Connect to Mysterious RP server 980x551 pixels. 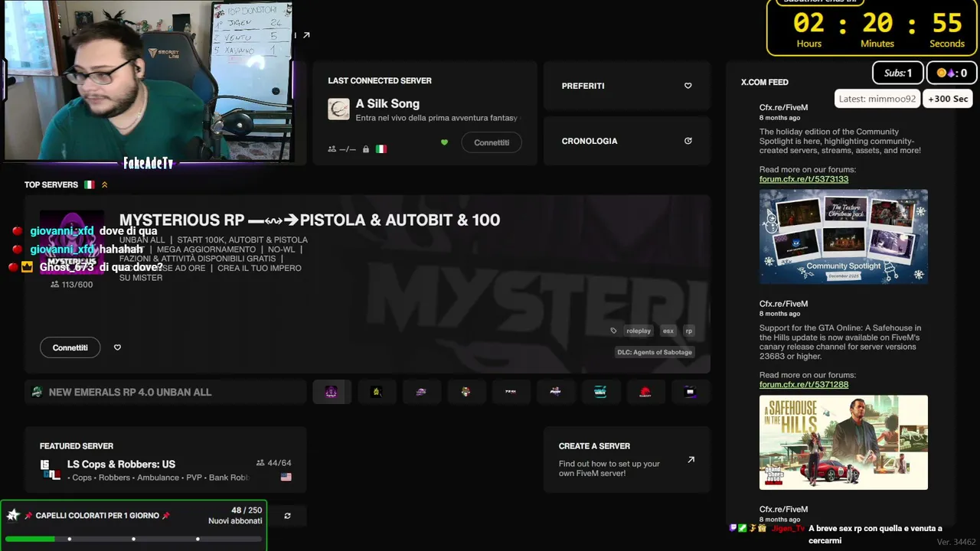click(x=70, y=347)
